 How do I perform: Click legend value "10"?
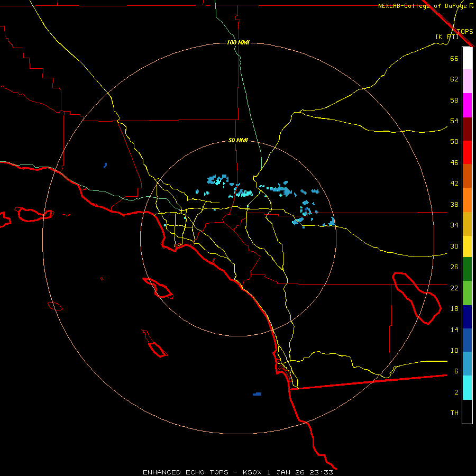454,350
